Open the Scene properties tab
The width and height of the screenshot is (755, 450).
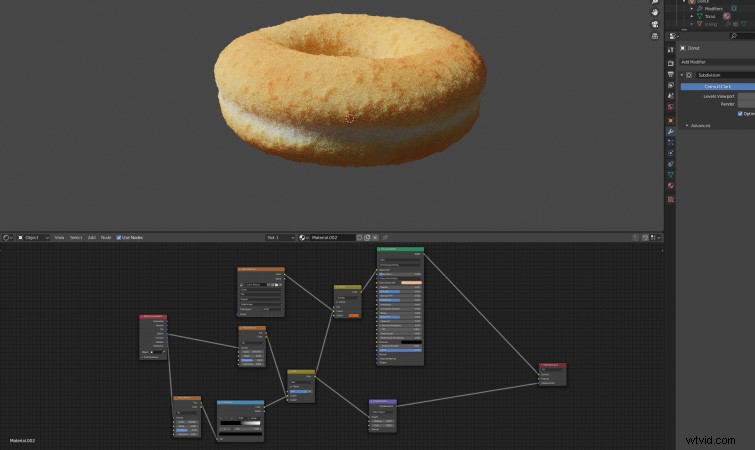[670, 96]
